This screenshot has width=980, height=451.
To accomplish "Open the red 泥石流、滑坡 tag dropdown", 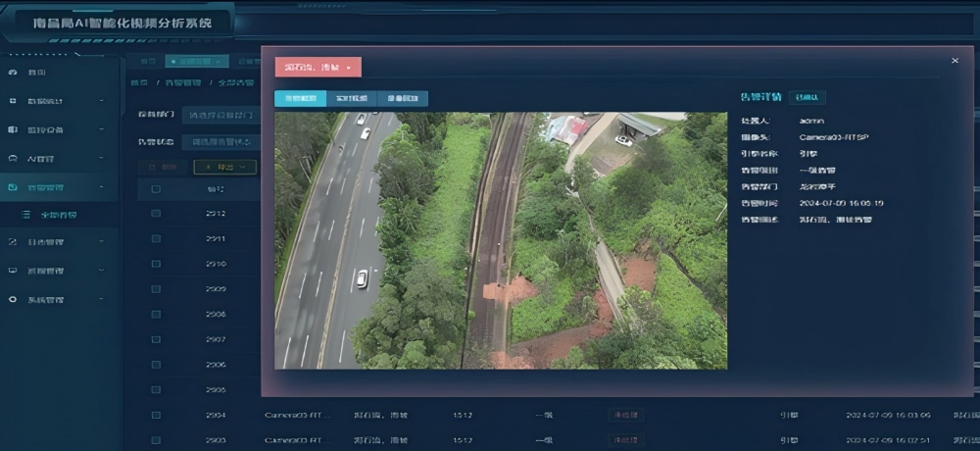I will coord(318,67).
